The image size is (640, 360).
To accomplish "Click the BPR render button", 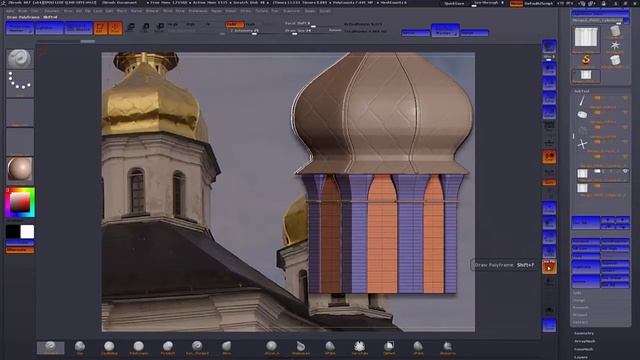I will [549, 47].
